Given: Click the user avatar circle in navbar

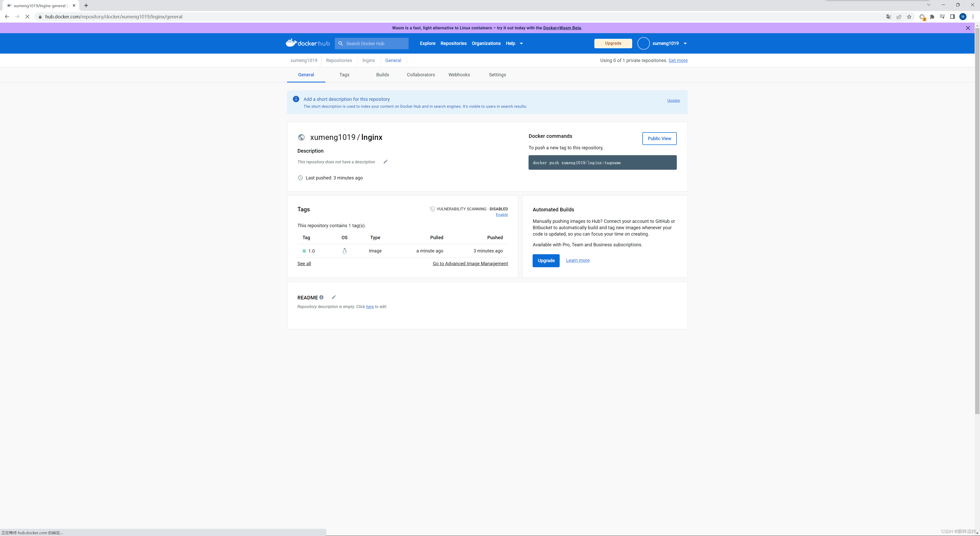Looking at the screenshot, I should pyautogui.click(x=643, y=43).
